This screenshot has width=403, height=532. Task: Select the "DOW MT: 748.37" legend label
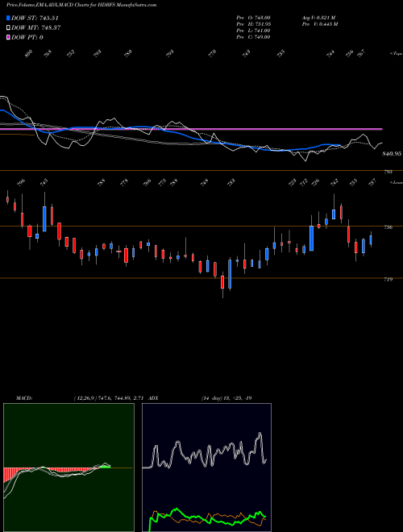coord(36,27)
